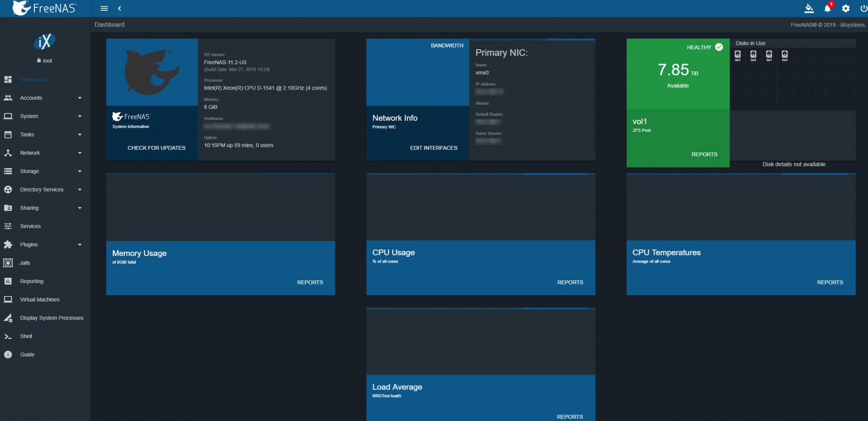Expand the Directory Services menu arrow
The image size is (868, 421).
[80, 189]
